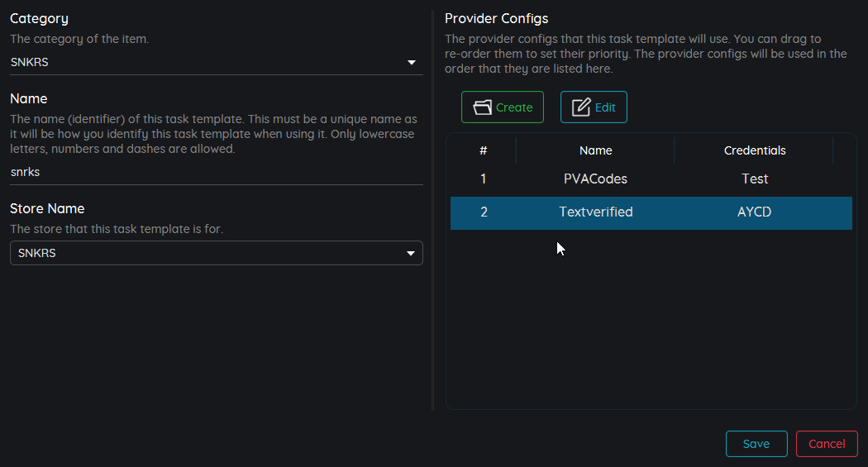868x467 pixels.
Task: Sort by the Name column header
Action: tap(595, 150)
